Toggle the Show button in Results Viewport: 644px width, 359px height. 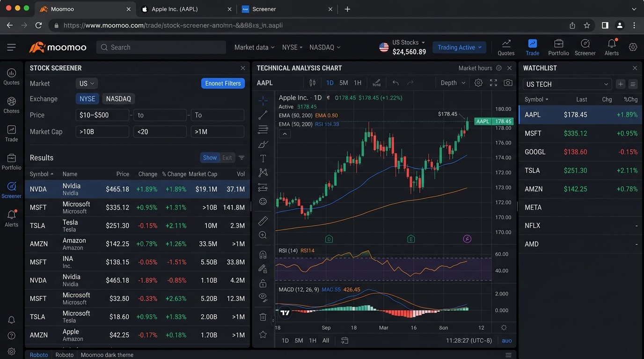(210, 158)
